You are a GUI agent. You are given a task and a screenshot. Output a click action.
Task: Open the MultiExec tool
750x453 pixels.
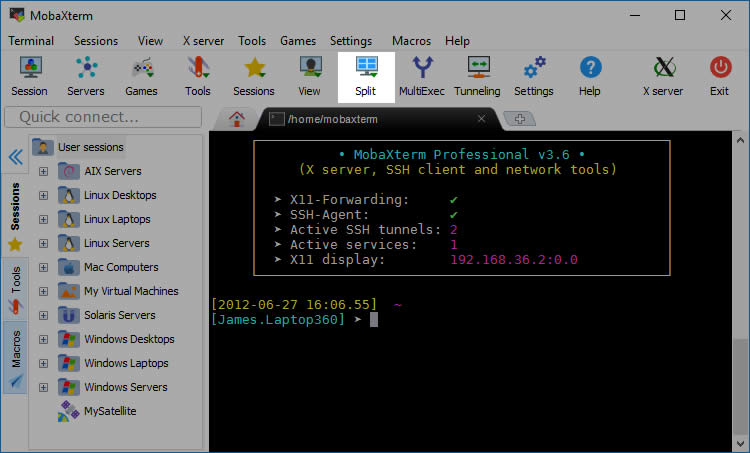[x=423, y=75]
